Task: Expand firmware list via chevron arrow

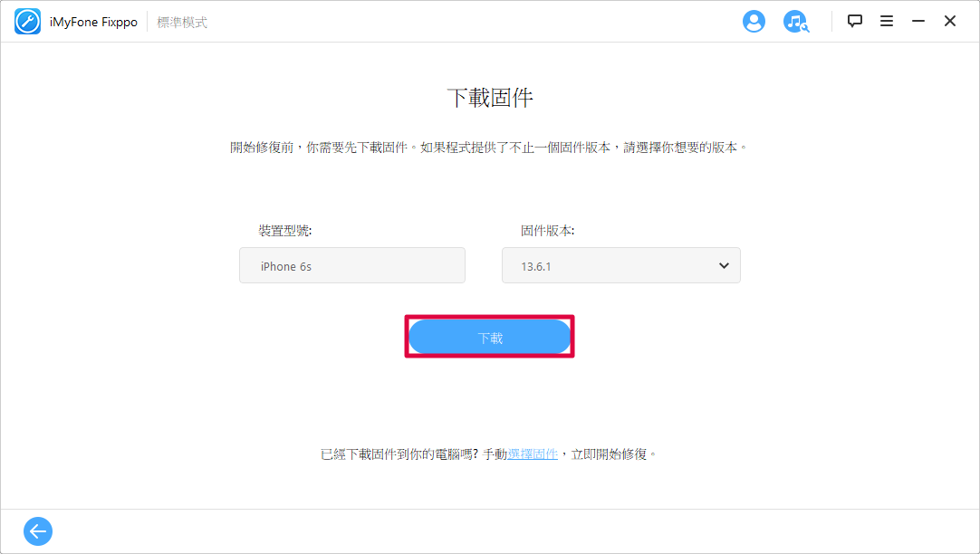Action: [724, 265]
